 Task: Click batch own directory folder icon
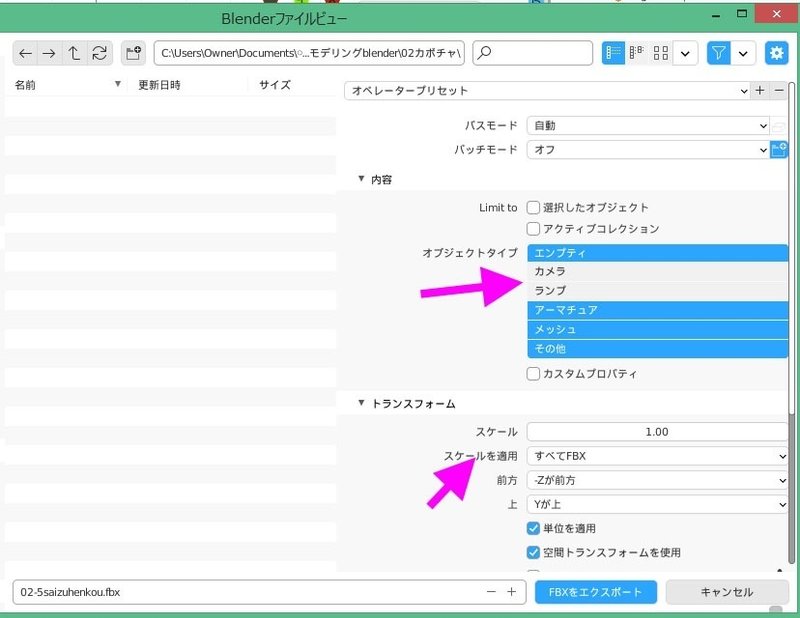(779, 150)
